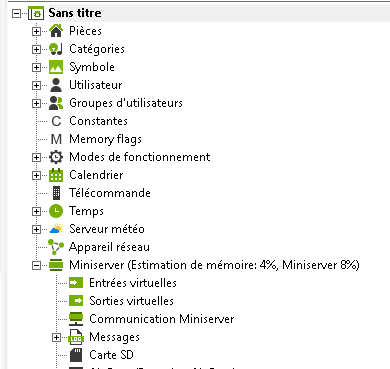This screenshot has width=390, height=369.
Task: Open the Communication Miniserver entry
Action: (x=162, y=319)
